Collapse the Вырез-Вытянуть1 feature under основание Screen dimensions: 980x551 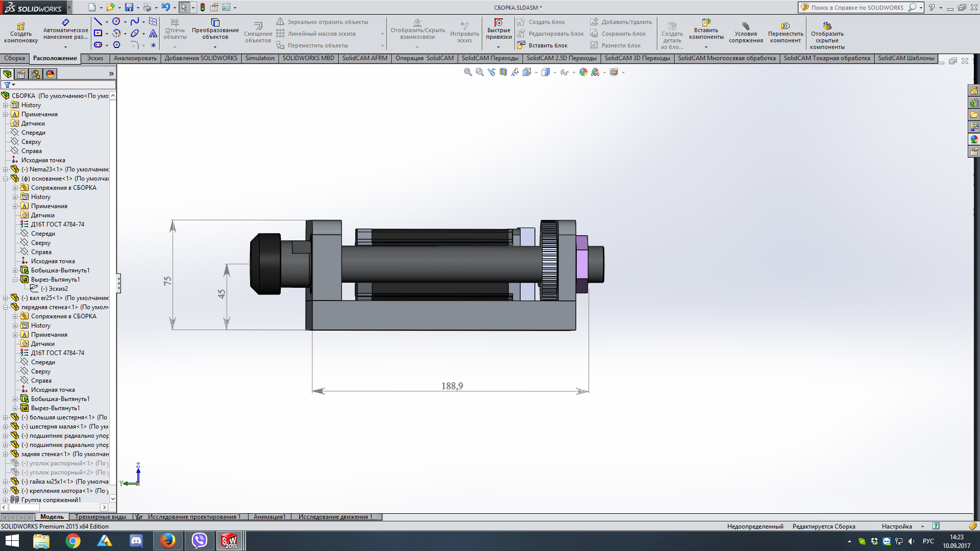pyautogui.click(x=15, y=280)
